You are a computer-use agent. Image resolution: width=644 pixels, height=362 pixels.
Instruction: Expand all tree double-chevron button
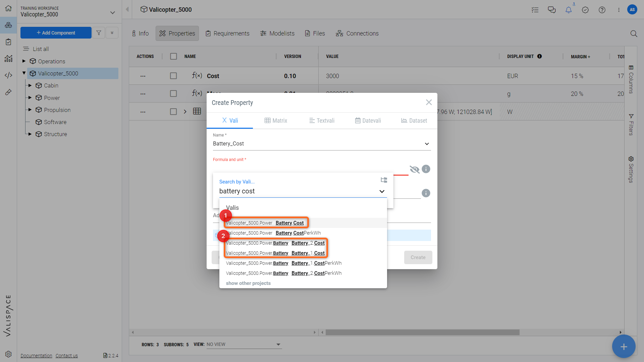tap(112, 33)
